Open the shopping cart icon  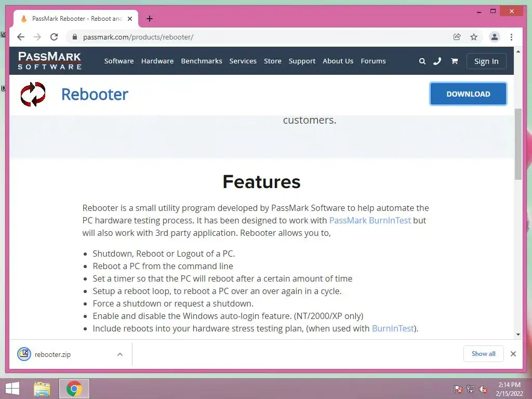tap(454, 61)
